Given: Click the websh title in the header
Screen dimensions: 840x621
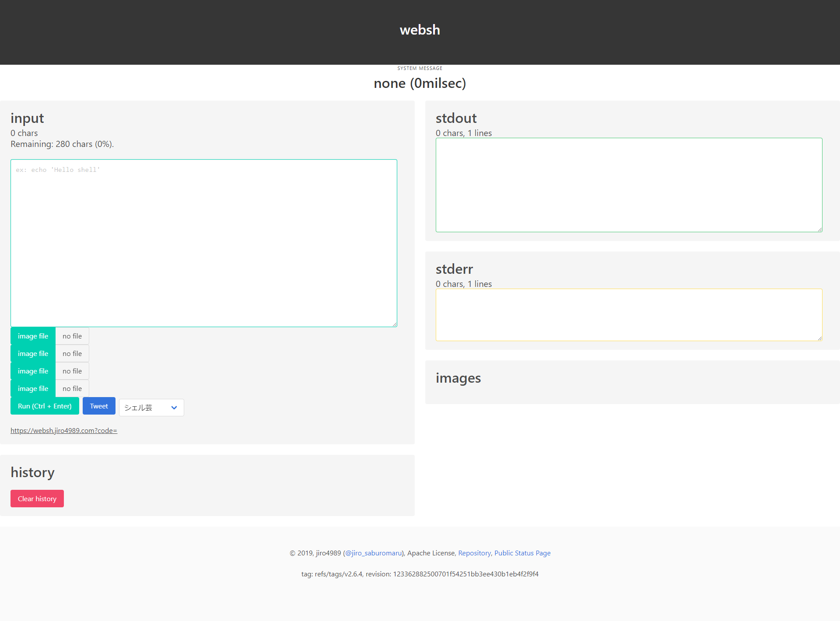Looking at the screenshot, I should [x=420, y=30].
